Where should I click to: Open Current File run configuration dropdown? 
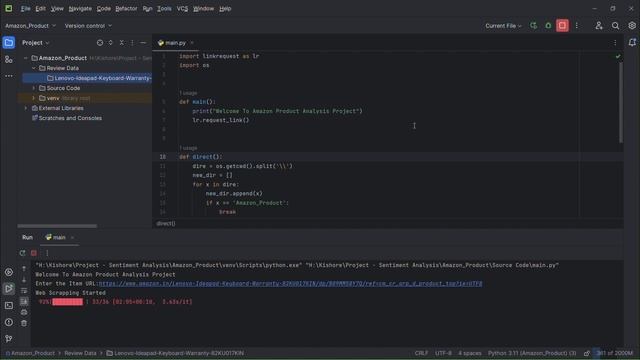point(503,26)
